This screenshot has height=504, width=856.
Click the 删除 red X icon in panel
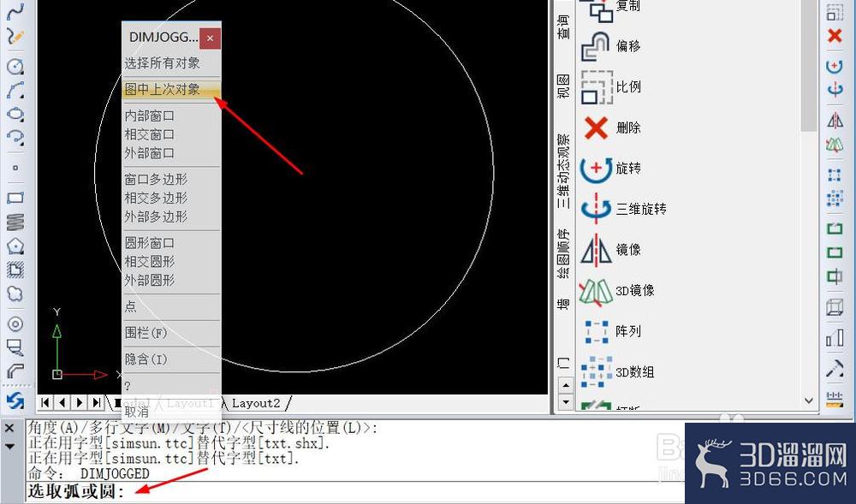click(596, 127)
